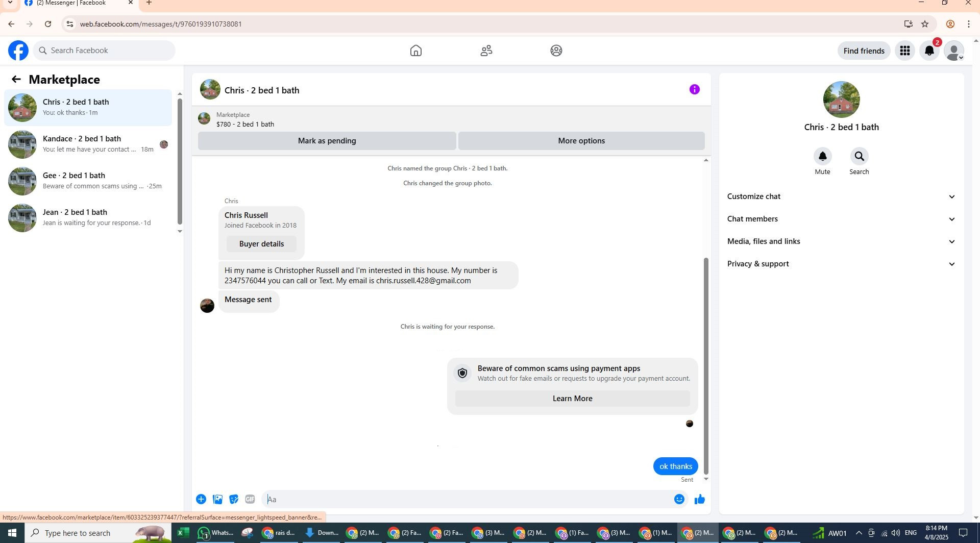Open the Windows Start menu
980x543 pixels.
click(x=12, y=533)
